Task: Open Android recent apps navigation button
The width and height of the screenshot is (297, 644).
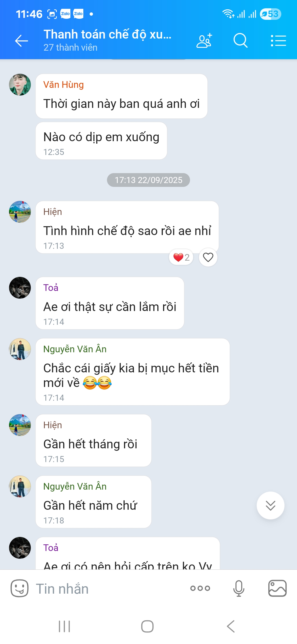Action: tap(64, 626)
